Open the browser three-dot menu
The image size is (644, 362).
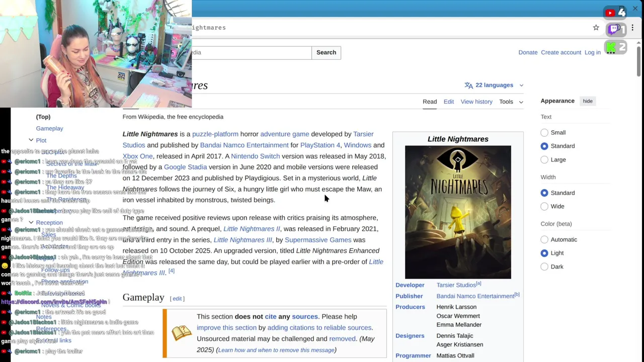point(632,28)
